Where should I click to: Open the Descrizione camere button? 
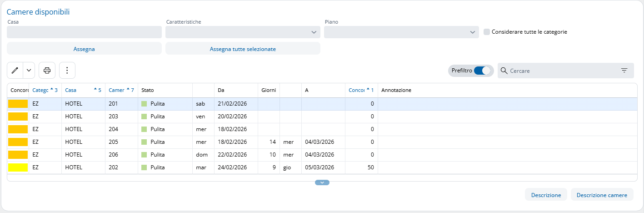(x=602, y=195)
